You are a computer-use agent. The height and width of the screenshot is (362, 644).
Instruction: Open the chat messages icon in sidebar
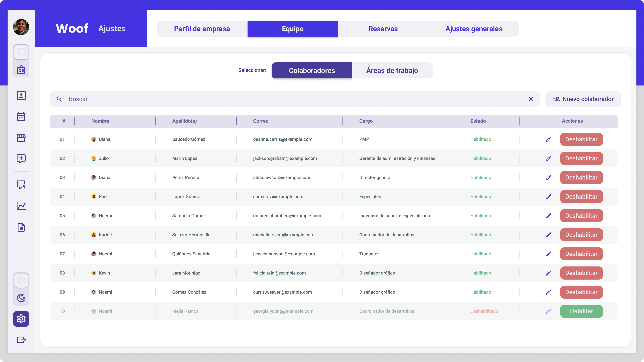click(21, 52)
